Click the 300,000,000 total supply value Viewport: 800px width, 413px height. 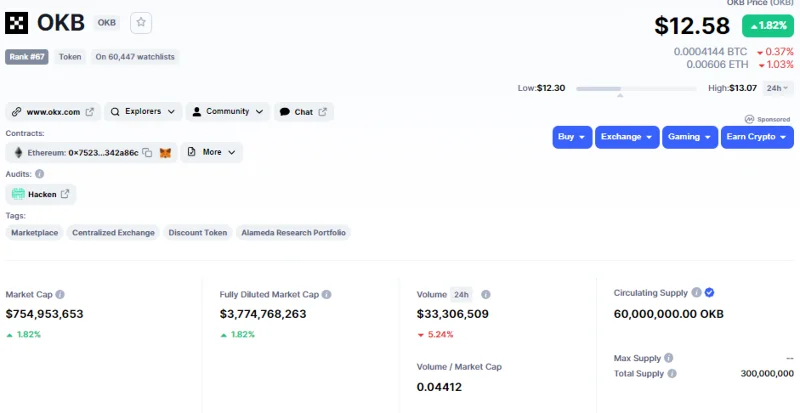tap(767, 374)
